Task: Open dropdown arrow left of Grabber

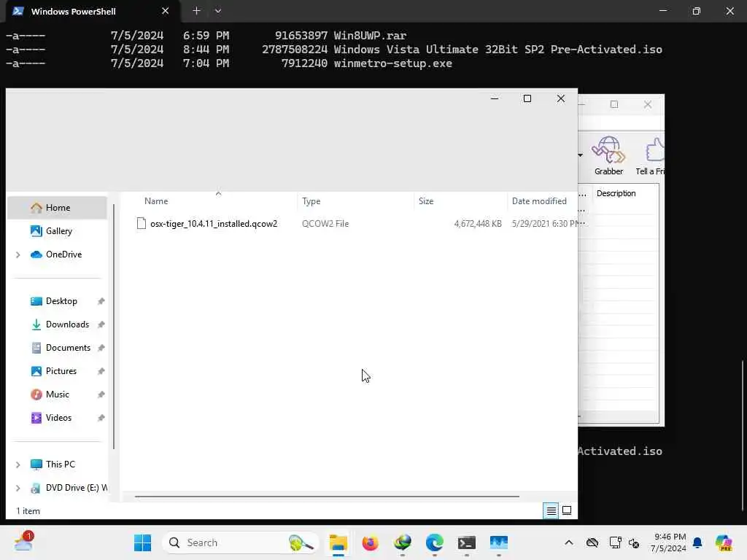Action: click(580, 155)
